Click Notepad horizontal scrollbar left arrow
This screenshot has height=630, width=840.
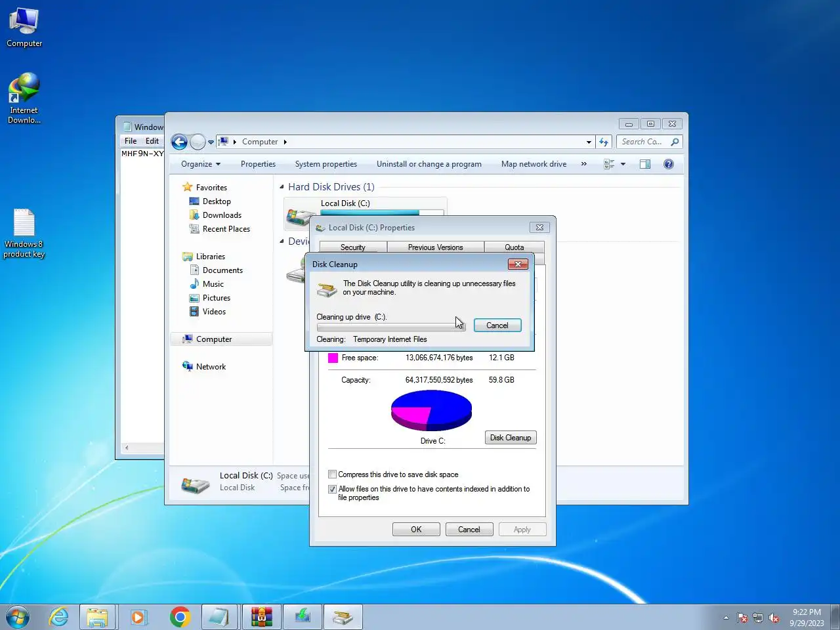[x=127, y=448]
